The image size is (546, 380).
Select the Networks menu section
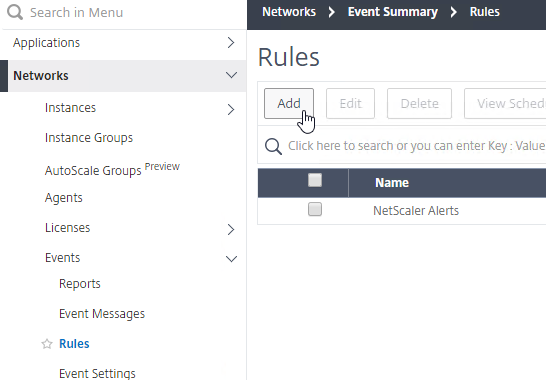[41, 76]
